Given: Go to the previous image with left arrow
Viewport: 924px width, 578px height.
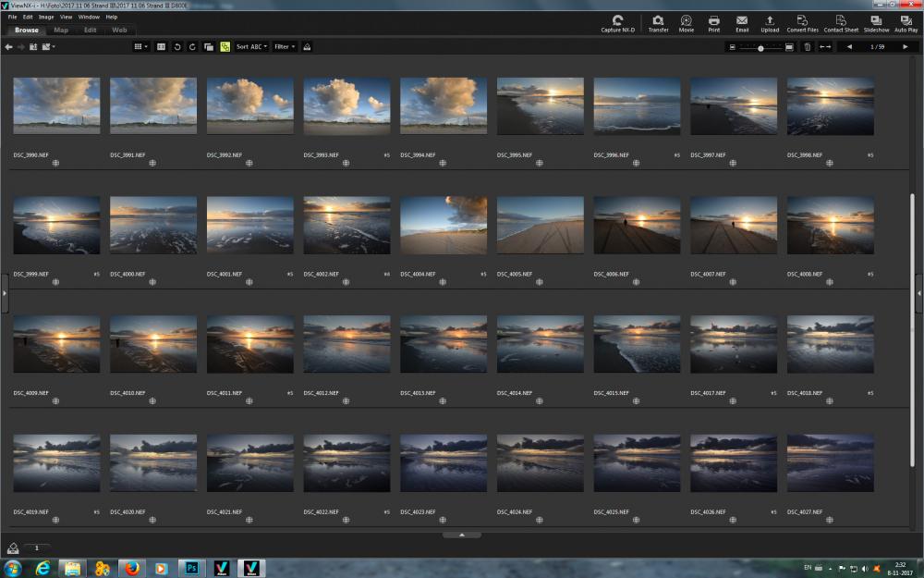Looking at the screenshot, I should [849, 46].
